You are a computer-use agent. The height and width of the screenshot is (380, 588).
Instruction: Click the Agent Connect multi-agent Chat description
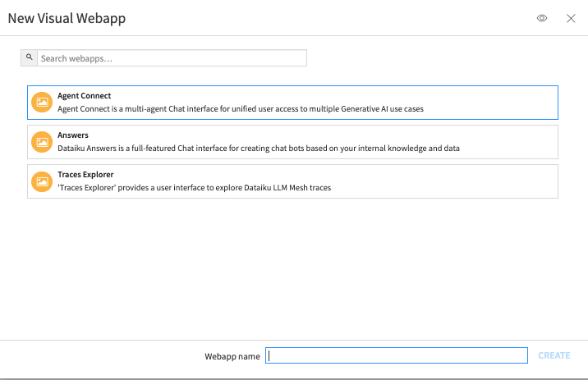(241, 108)
